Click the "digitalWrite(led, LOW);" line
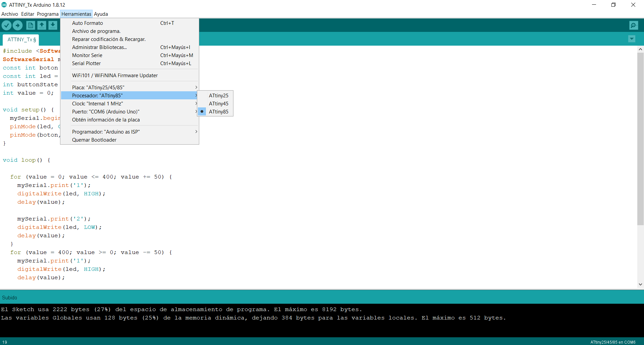Screen dimensions: 644x345 [60, 227]
